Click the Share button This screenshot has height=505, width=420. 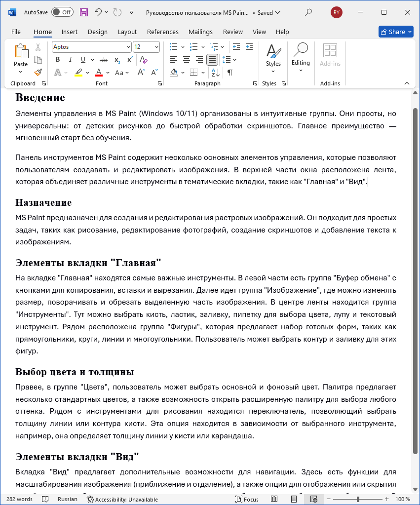click(x=396, y=32)
